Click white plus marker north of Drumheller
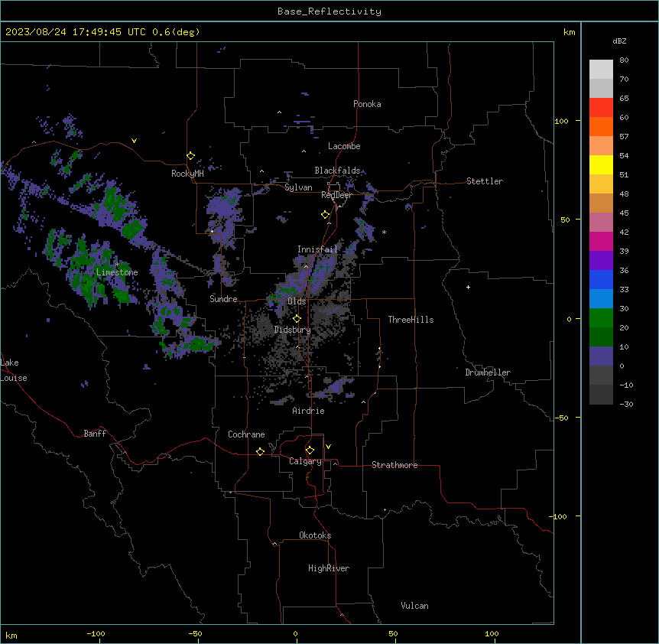 [x=468, y=287]
